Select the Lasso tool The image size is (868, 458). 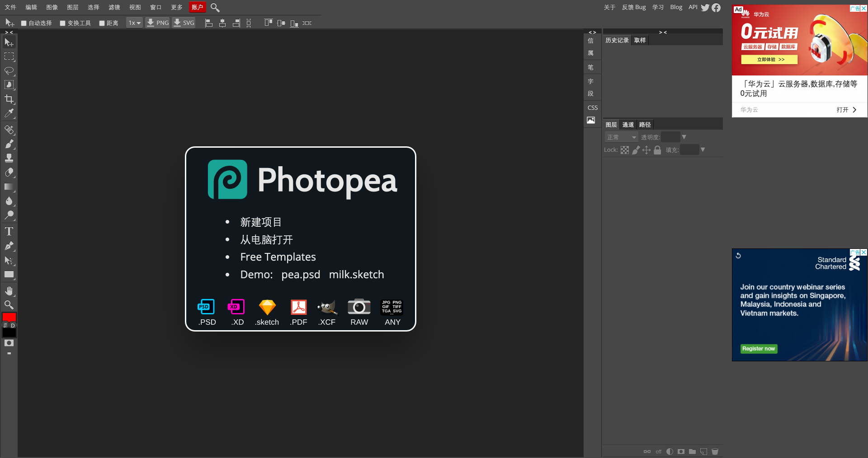click(9, 71)
